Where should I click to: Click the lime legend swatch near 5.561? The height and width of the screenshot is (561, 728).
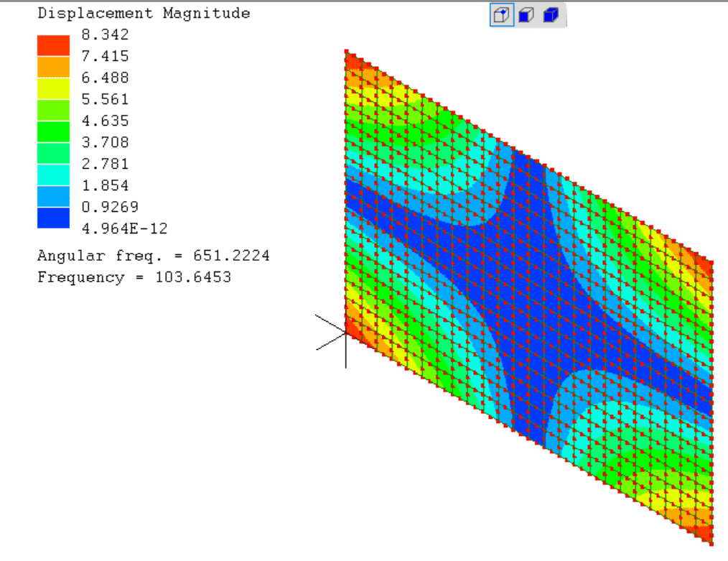(x=53, y=110)
